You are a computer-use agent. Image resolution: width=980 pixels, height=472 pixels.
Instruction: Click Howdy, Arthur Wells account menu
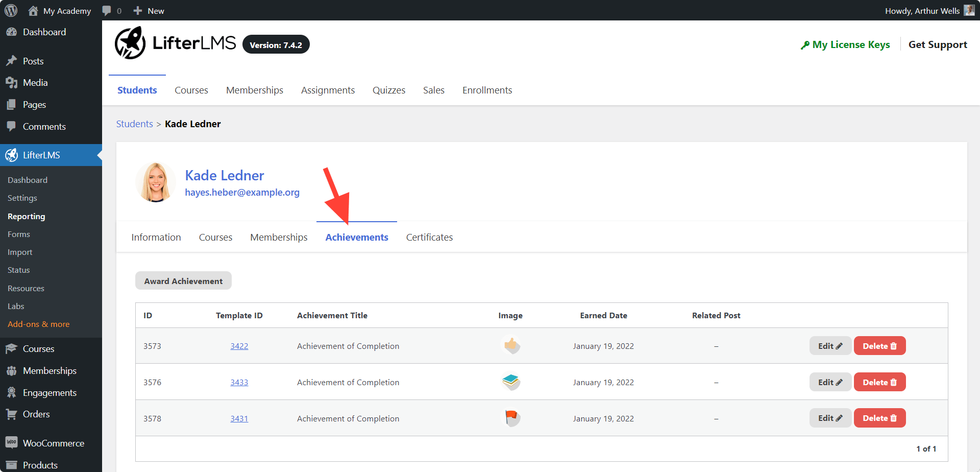(929, 11)
